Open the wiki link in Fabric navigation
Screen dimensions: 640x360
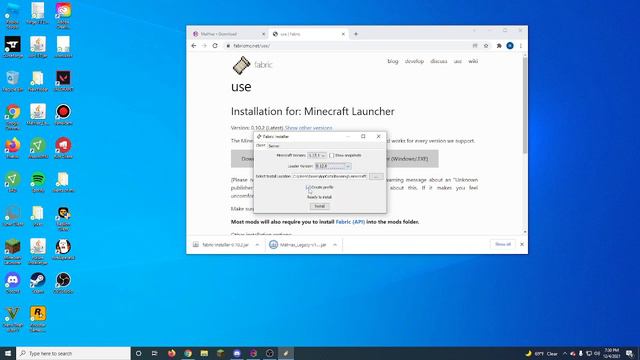pos(473,61)
